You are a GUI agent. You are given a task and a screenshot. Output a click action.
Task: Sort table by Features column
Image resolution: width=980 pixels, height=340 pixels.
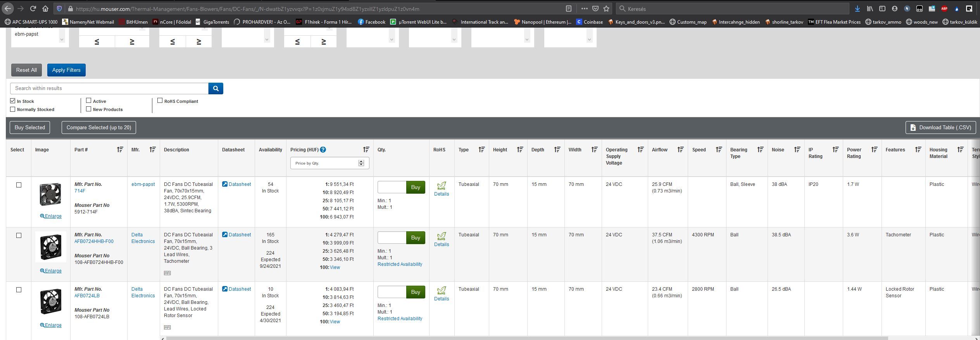click(918, 149)
